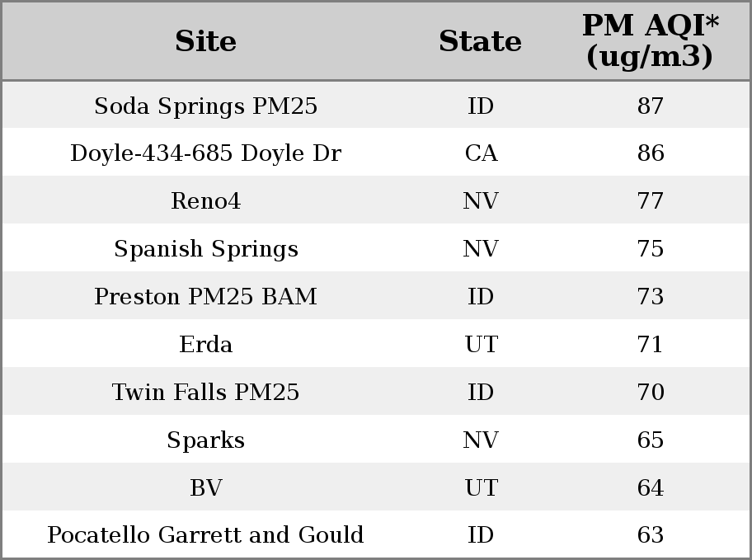Select Pocatello Garrett and Gould row

coord(376,534)
